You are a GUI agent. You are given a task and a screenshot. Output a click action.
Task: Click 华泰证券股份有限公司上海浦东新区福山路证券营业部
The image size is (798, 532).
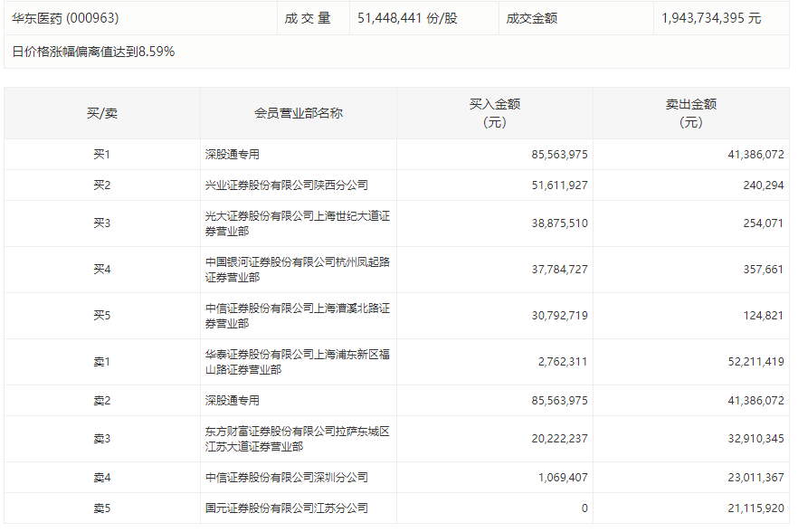(x=297, y=362)
